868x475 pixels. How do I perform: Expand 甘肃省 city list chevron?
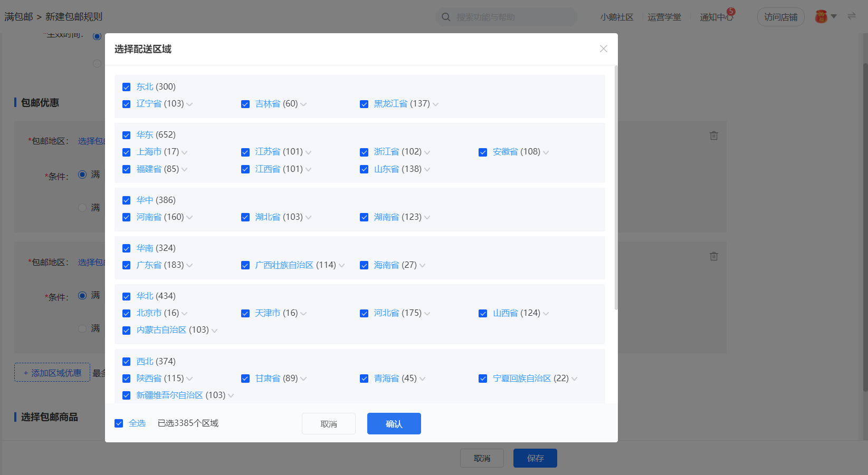[303, 379]
